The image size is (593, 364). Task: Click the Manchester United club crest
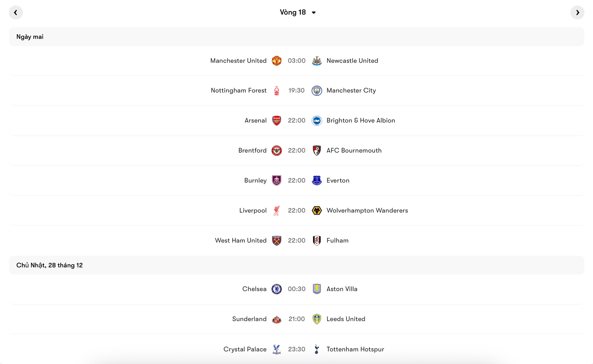pos(276,61)
